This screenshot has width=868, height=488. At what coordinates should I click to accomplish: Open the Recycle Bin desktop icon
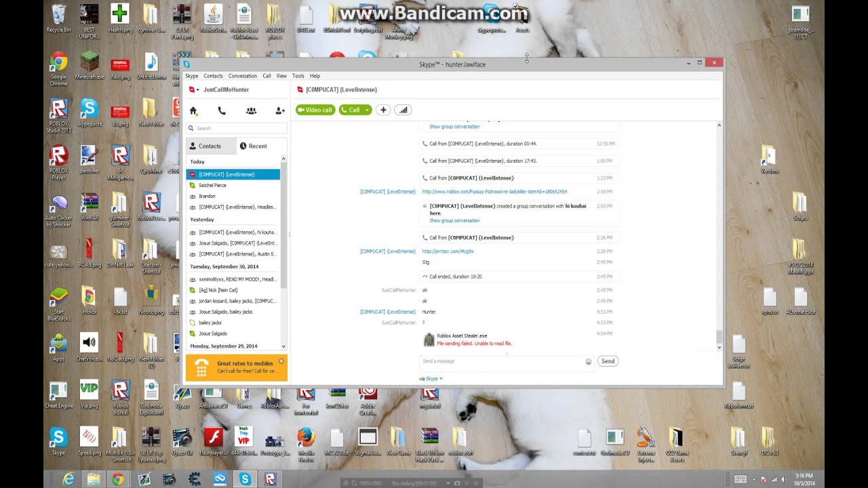59,18
